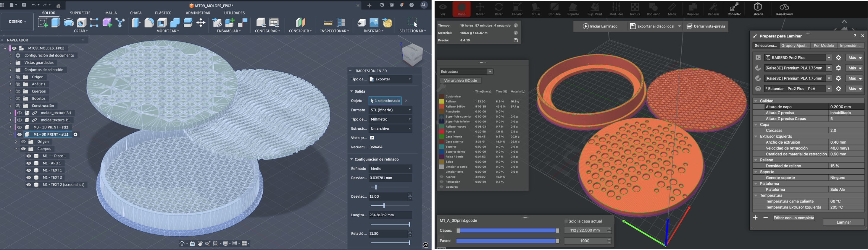Enable Solo la capa actual checkbox
Viewport: 868px width, 250px height.
tap(566, 221)
